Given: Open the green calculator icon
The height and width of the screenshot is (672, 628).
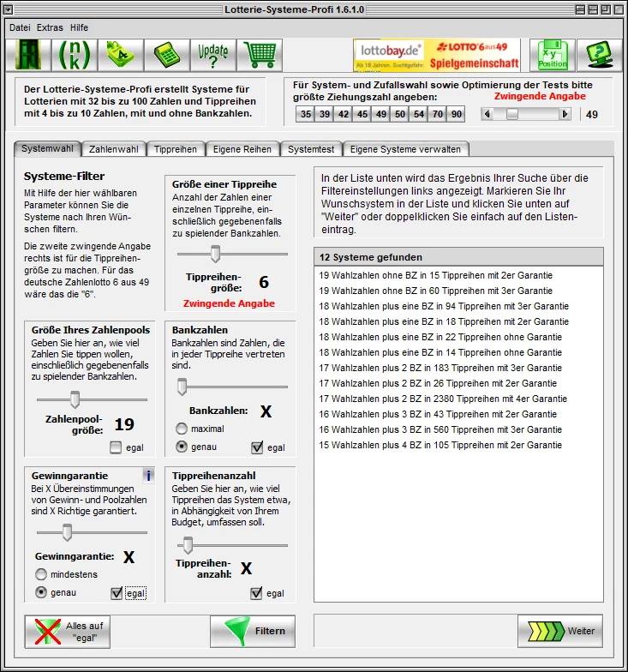Looking at the screenshot, I should point(167,55).
